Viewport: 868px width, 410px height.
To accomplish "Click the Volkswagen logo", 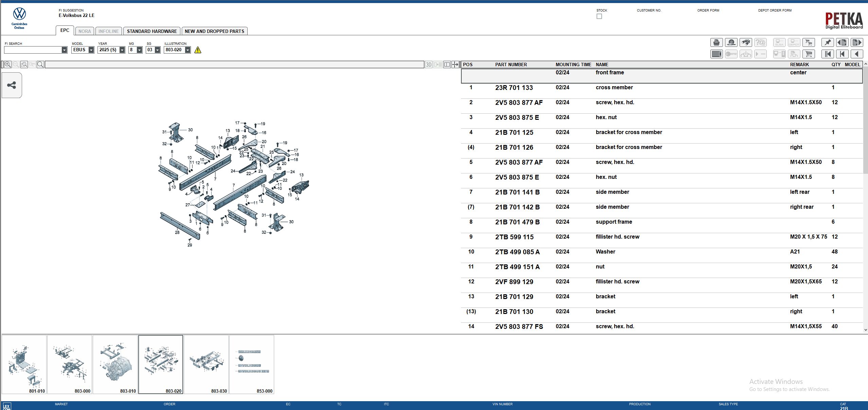I will 19,14.
